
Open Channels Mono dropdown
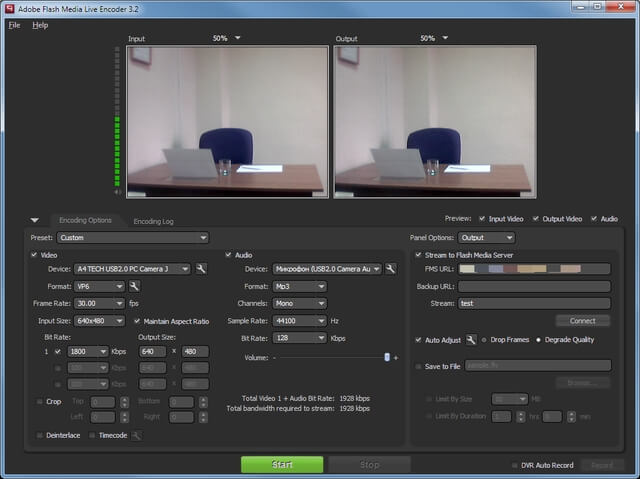[x=300, y=304]
